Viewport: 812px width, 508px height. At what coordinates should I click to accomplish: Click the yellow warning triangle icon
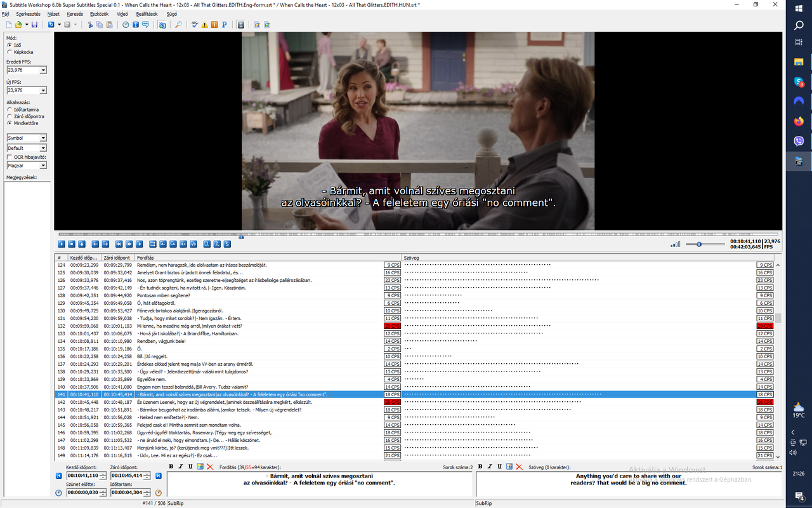[x=204, y=25]
